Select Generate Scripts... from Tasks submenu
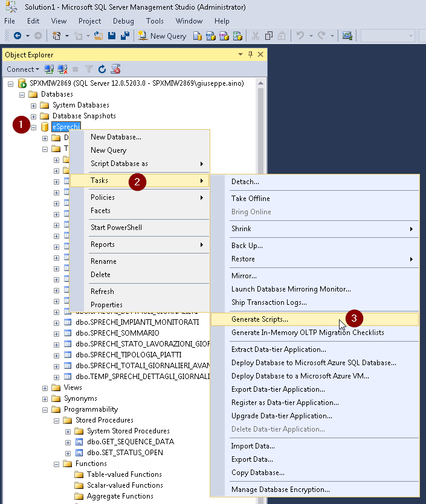 (x=260, y=319)
